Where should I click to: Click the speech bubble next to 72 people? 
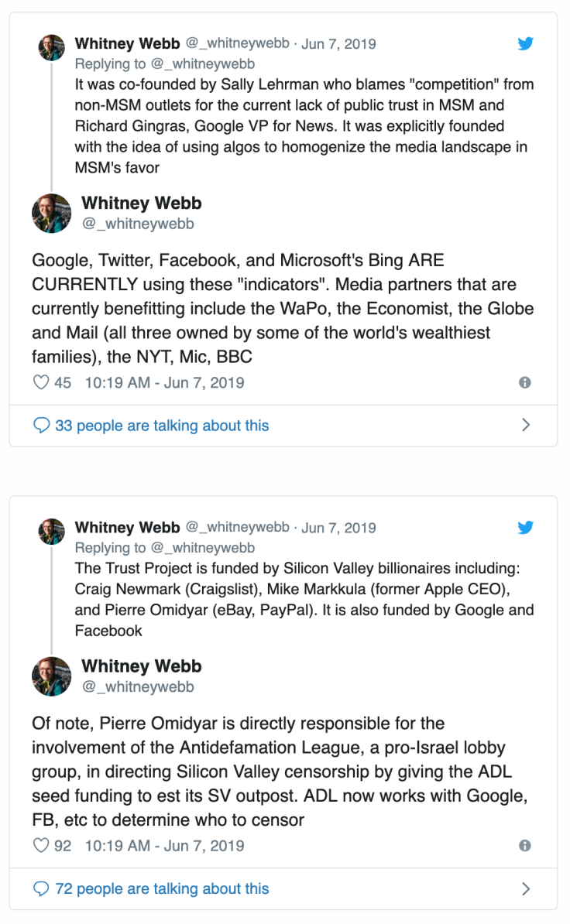coord(43,888)
